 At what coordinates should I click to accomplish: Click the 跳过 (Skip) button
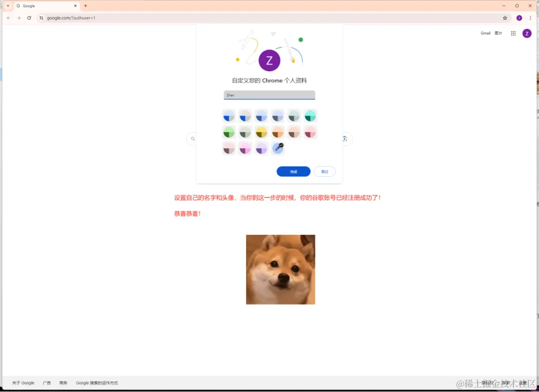click(324, 172)
